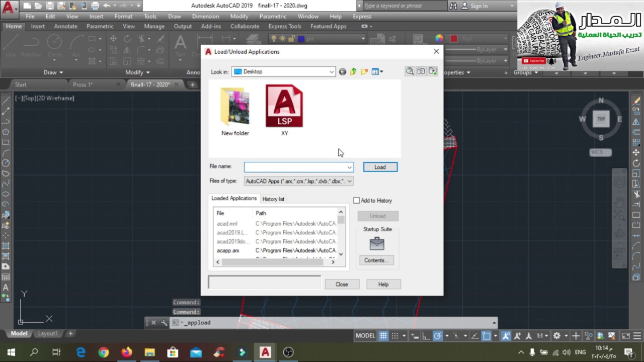Go up one folder level
The height and width of the screenshot is (362, 644).
353,72
